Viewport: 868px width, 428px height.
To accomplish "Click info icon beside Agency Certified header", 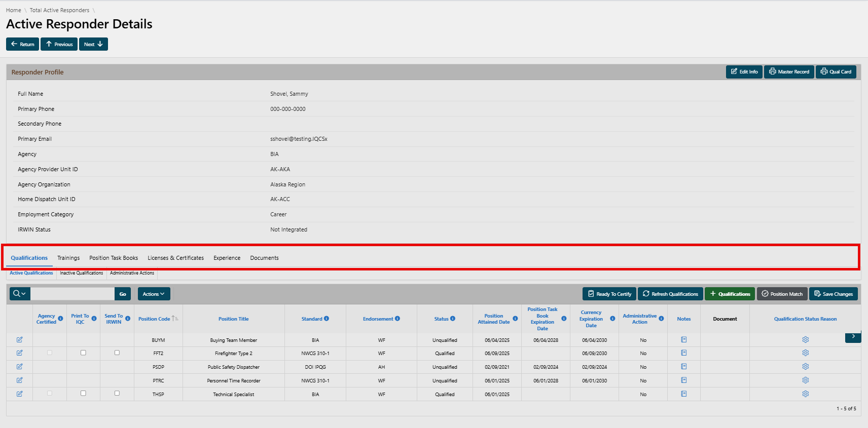I will [x=60, y=319].
